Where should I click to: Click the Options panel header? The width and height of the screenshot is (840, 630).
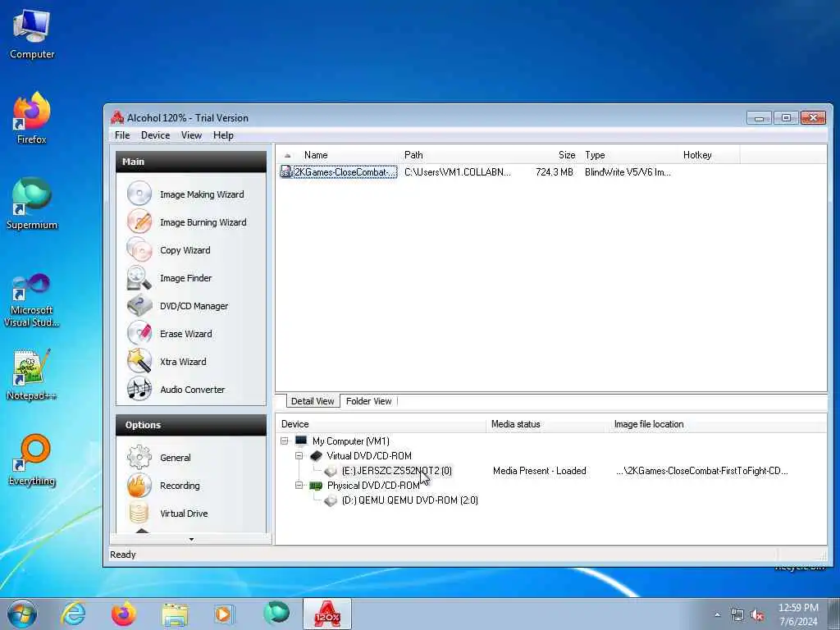click(x=190, y=425)
